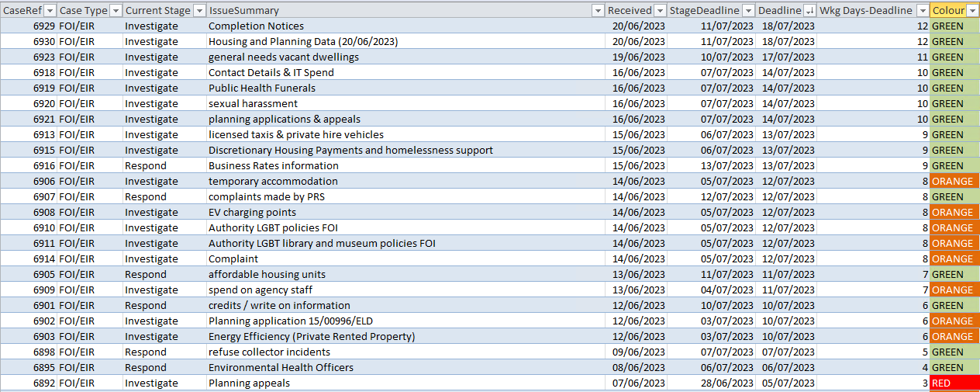Click the RED colour cell for case 6892
This screenshot has height=392, width=980.
pyautogui.click(x=955, y=383)
